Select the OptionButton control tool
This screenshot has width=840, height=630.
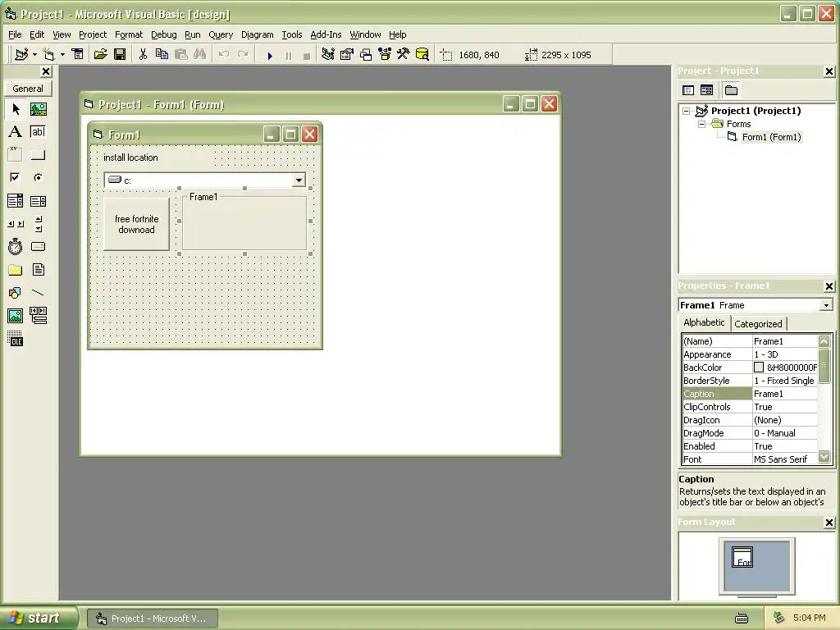tap(38, 177)
